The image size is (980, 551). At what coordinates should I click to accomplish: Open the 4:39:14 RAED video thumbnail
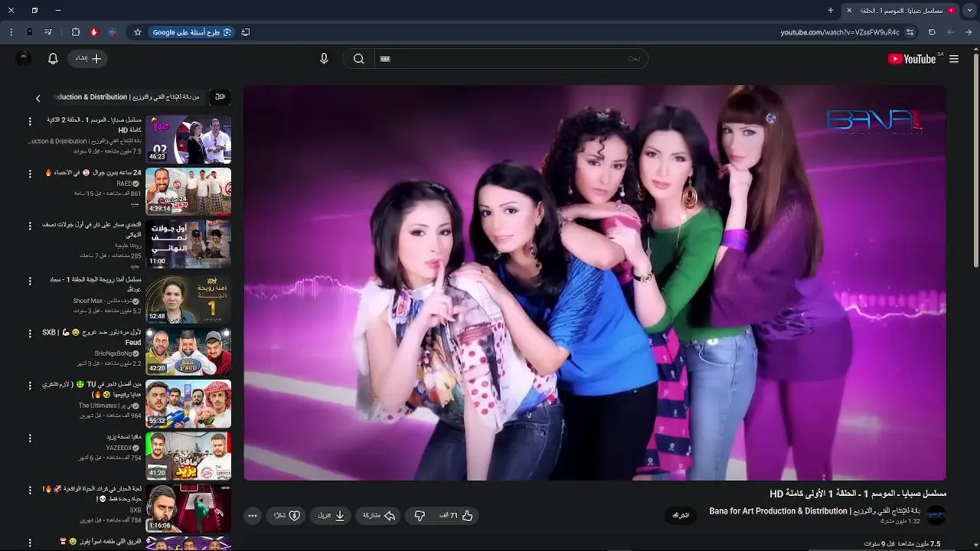pyautogui.click(x=188, y=191)
